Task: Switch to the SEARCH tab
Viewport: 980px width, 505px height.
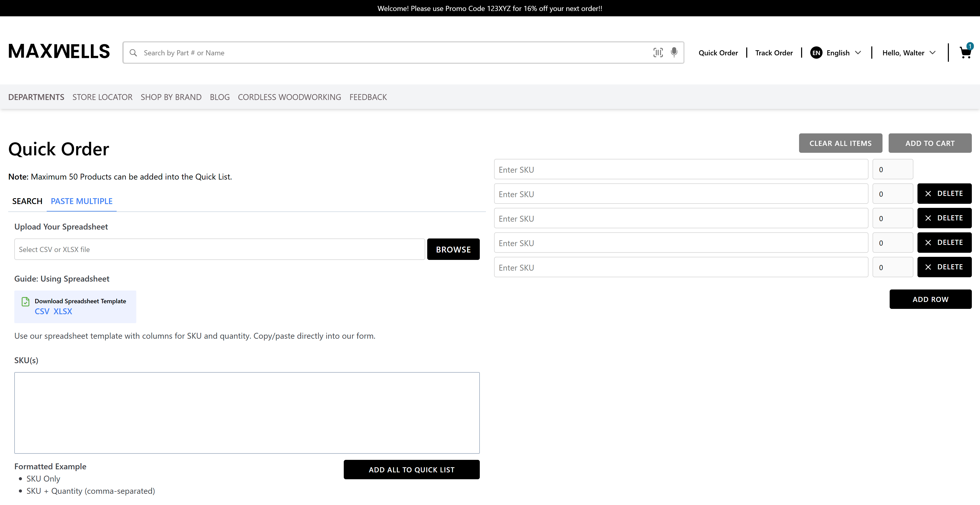Action: (x=27, y=201)
